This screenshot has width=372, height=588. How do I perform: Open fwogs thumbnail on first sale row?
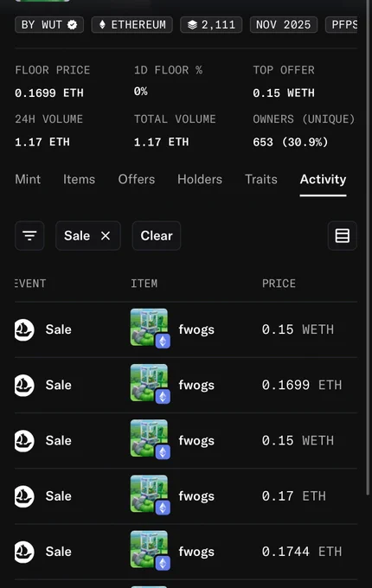pyautogui.click(x=150, y=328)
